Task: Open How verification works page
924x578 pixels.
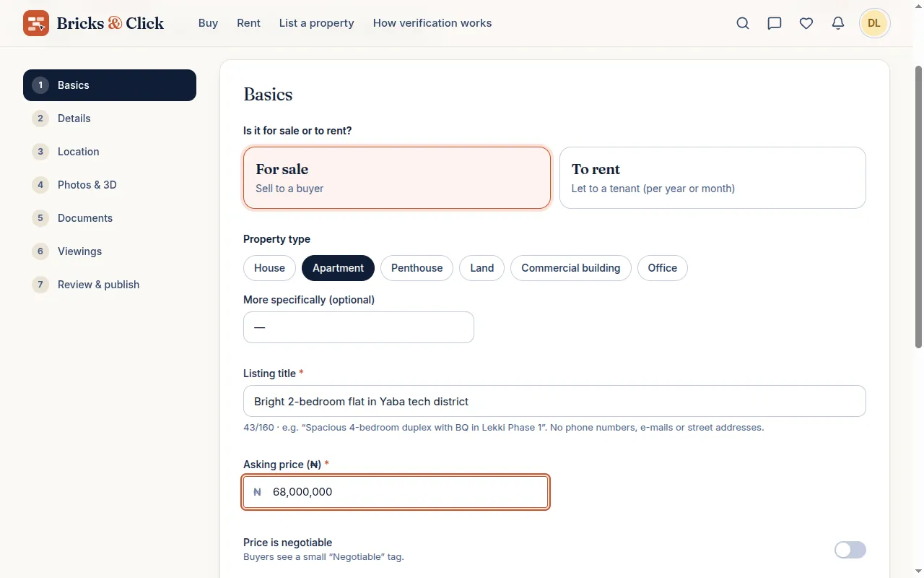Action: pyautogui.click(x=432, y=23)
